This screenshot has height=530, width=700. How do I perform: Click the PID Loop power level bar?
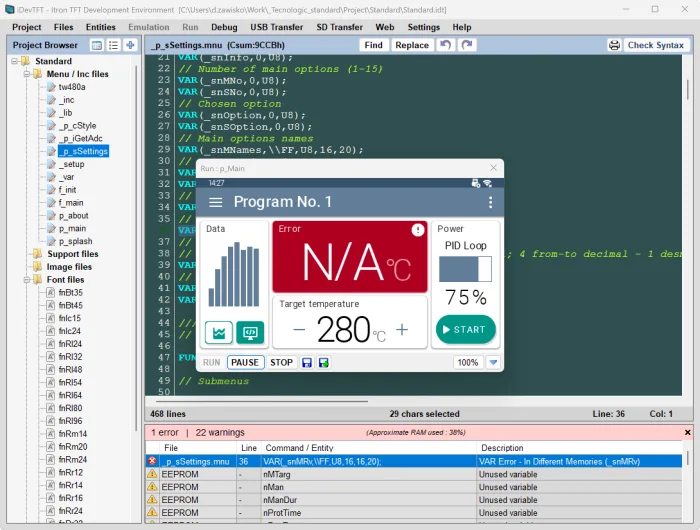[x=465, y=269]
